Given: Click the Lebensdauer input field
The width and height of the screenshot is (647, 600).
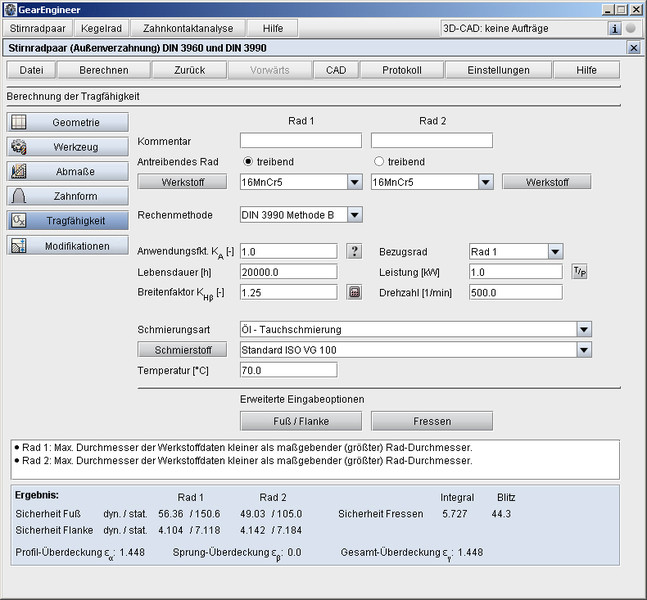Looking at the screenshot, I should point(288,272).
